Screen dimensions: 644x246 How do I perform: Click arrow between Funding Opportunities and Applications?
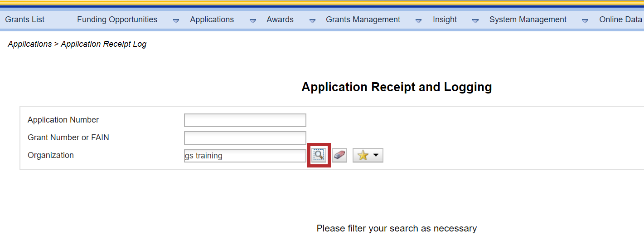point(176,20)
